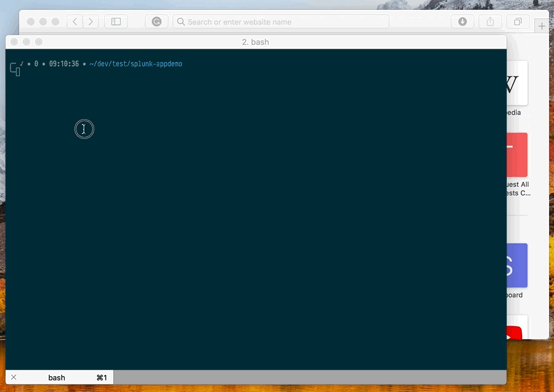Show all Safari tabs overview
Viewport: 554px width, 392px height.
click(518, 22)
